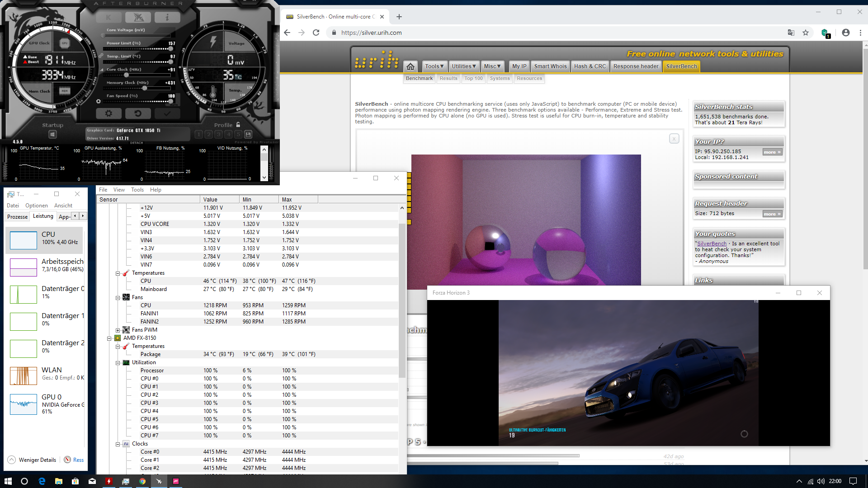This screenshot has width=868, height=488.
Task: Open the Tools dropdown in navigation
Action: 434,66
